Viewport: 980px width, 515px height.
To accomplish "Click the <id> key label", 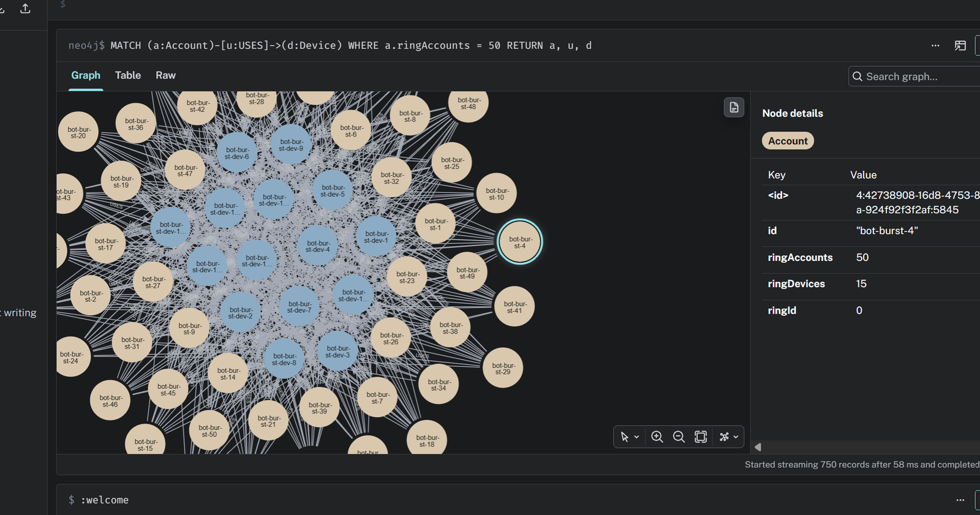I will pyautogui.click(x=778, y=195).
